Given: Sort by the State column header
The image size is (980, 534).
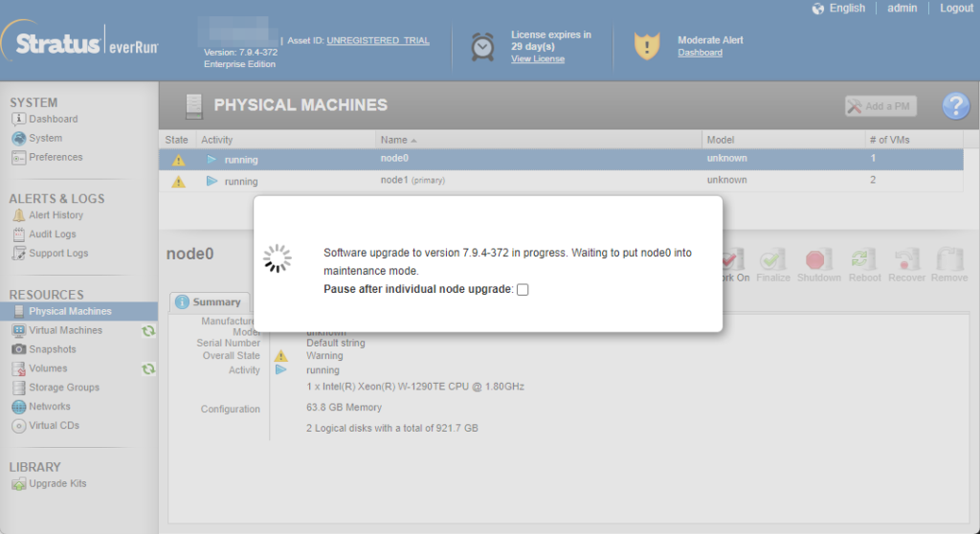Looking at the screenshot, I should click(x=176, y=140).
